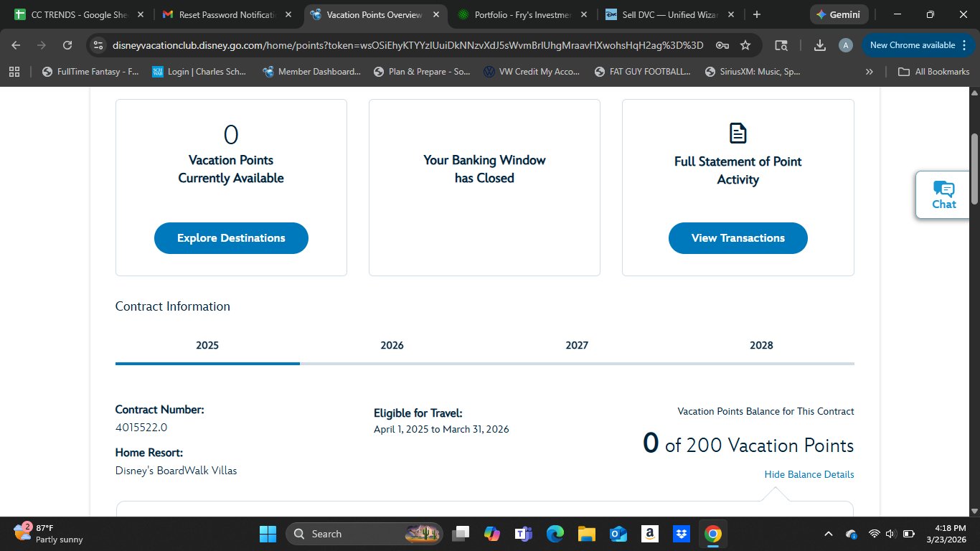The height and width of the screenshot is (551, 980).
Task: Click the Gemini button in Chrome
Action: 839,14
